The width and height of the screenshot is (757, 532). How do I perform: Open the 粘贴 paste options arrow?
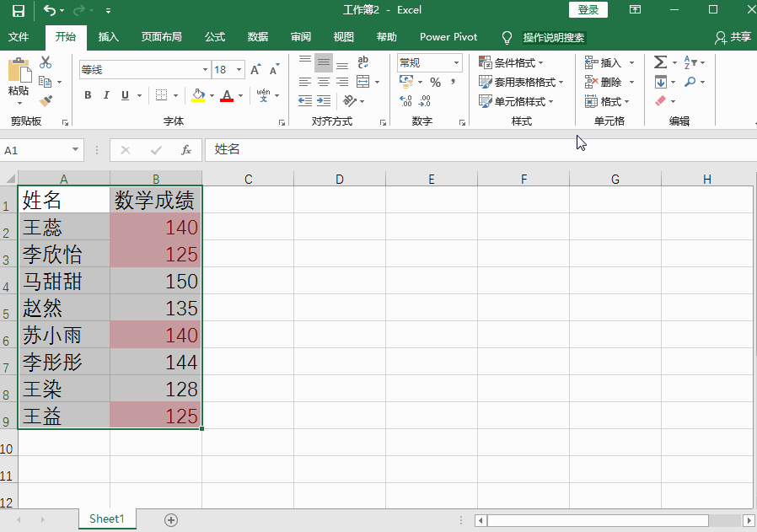coord(19,103)
